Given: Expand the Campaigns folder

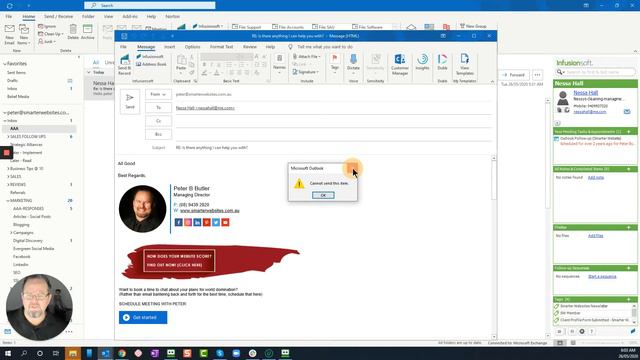Looking at the screenshot, I should 11,233.
